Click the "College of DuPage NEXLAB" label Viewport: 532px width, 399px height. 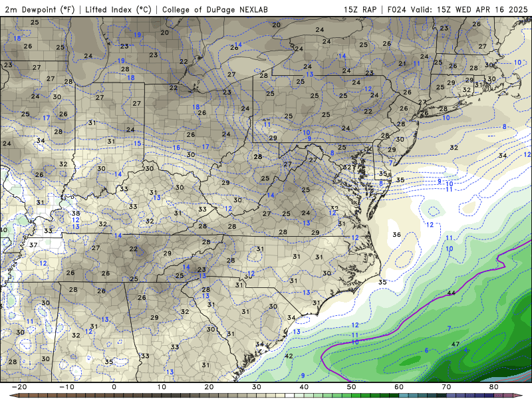tap(215, 9)
